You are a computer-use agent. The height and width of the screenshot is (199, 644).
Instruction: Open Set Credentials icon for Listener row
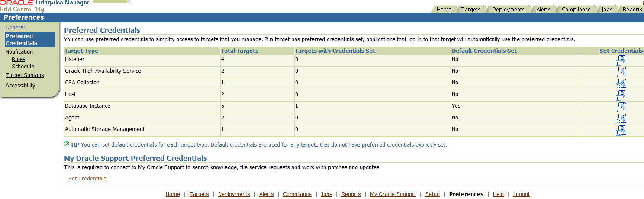click(621, 61)
